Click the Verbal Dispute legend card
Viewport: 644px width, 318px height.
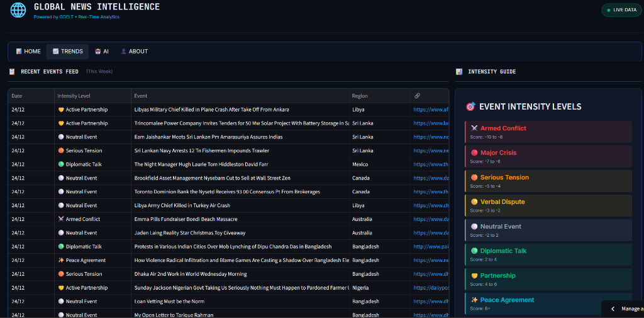pyautogui.click(x=548, y=205)
